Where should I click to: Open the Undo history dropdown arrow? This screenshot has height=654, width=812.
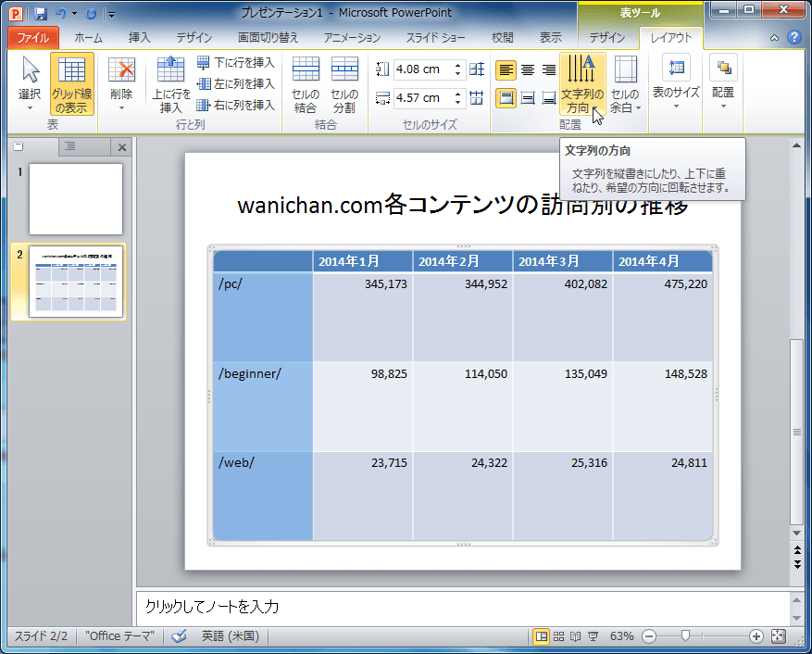pos(75,14)
